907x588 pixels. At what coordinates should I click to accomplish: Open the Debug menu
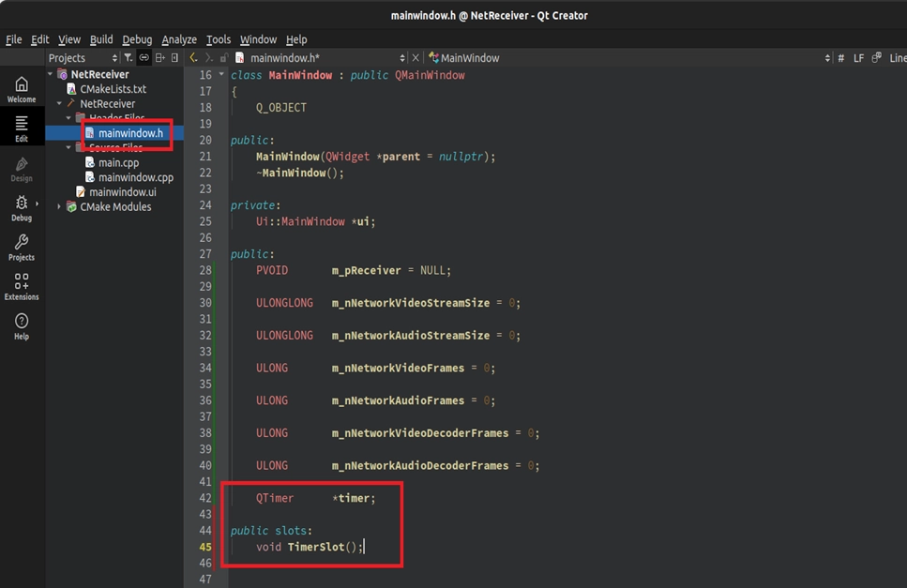pos(137,39)
